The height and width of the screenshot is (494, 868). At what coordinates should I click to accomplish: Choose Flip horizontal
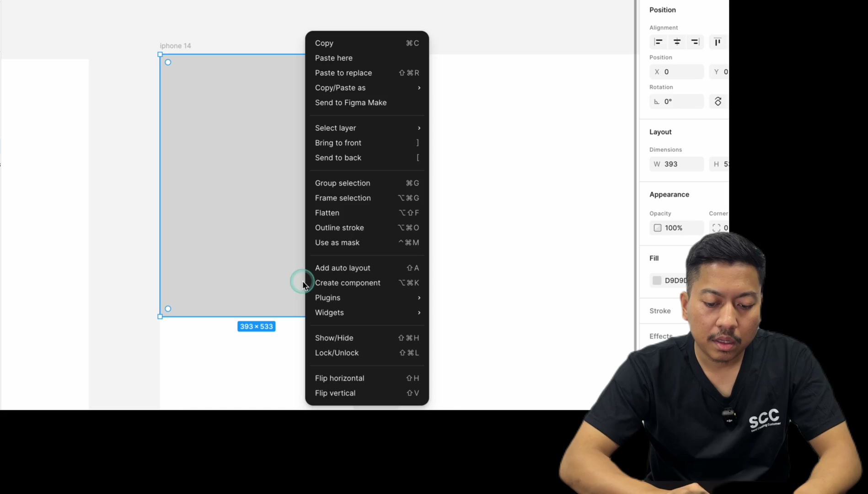[367, 378]
